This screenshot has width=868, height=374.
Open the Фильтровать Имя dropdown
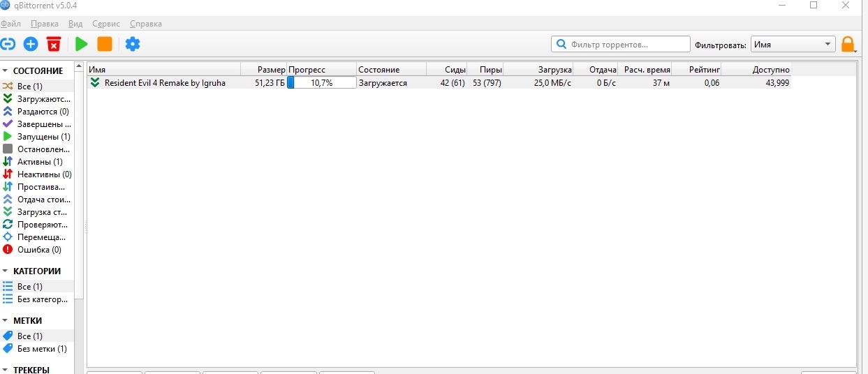[793, 45]
